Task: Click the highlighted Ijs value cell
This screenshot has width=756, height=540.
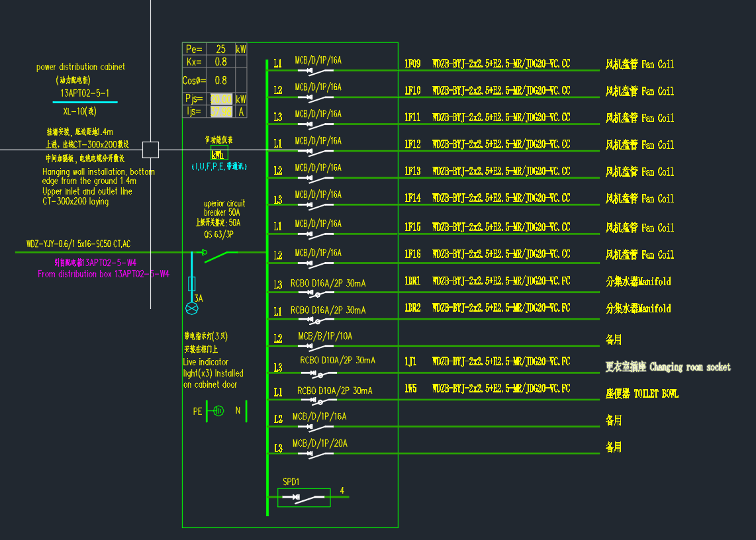Action: click(220, 112)
